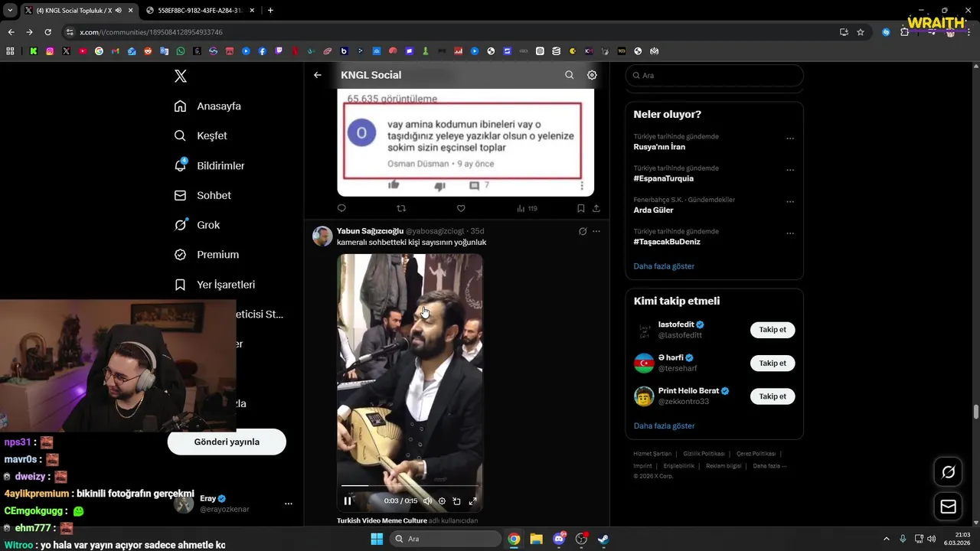Open options for Arda Güler trend
This screenshot has height=551, width=980.
click(x=790, y=202)
